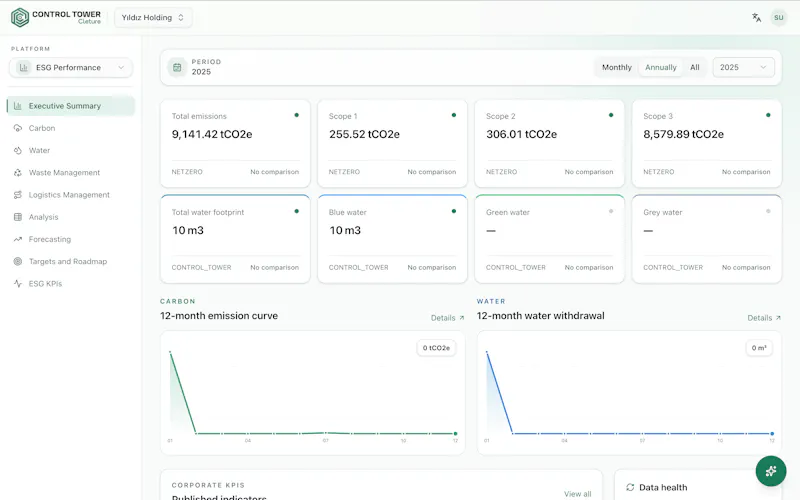Viewport: 800px width, 500px height.
Task: Click the Logistics Management route icon
Action: (x=18, y=195)
